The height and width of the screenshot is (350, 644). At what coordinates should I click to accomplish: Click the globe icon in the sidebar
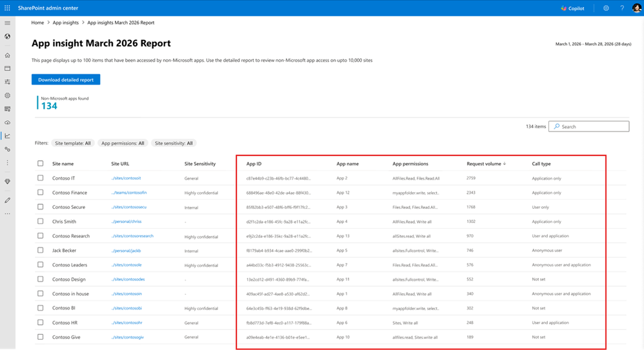7,37
